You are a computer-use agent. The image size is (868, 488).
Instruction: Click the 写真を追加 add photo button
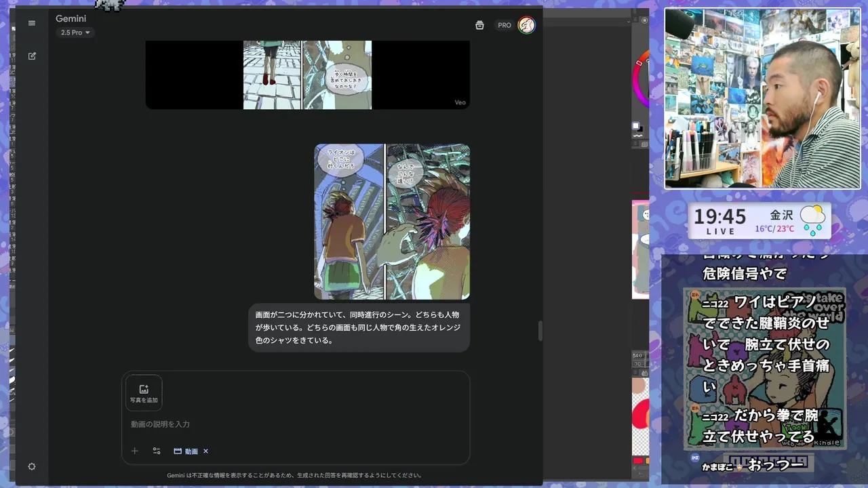point(144,393)
